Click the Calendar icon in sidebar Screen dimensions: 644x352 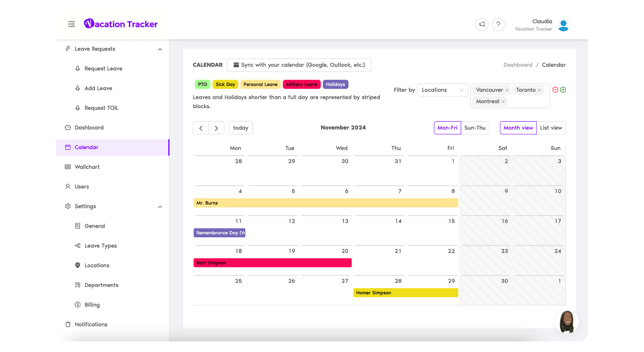point(68,147)
